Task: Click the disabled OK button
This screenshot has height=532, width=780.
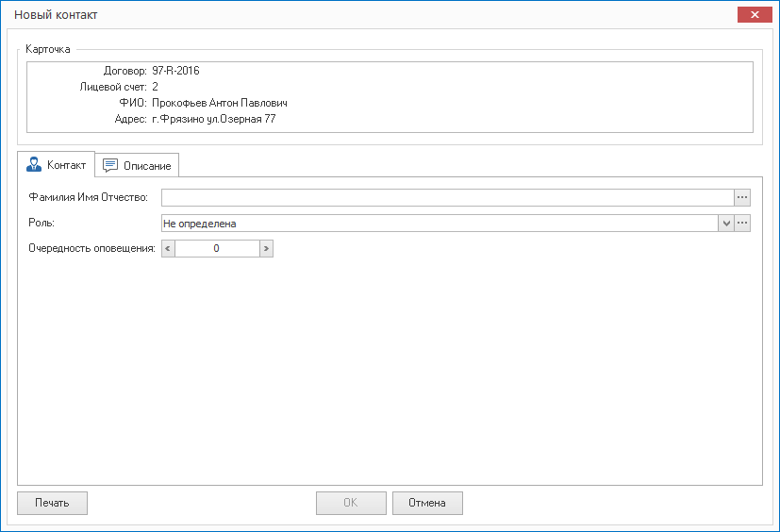Action: [x=351, y=503]
